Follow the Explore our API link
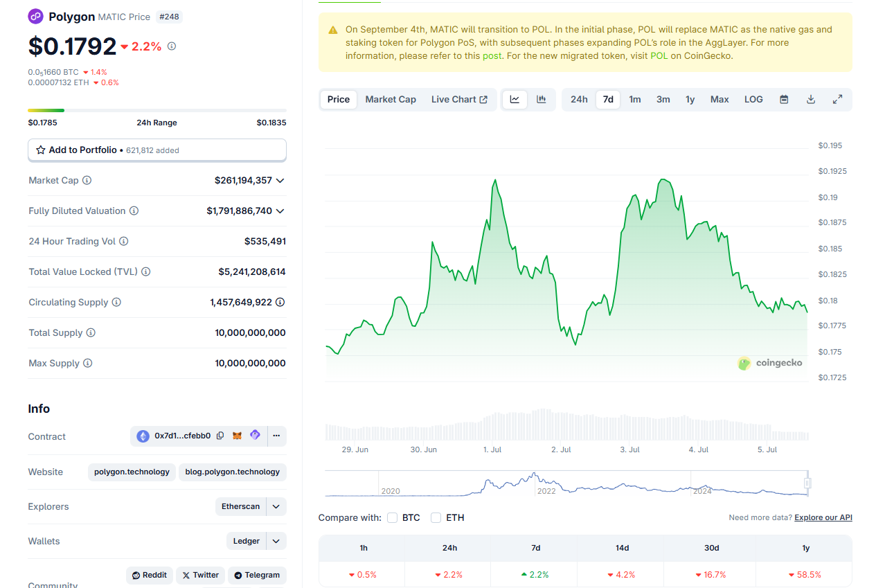 (x=823, y=517)
